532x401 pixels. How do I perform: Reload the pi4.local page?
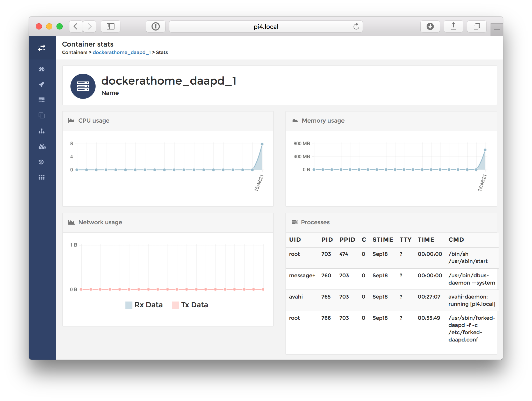pos(356,26)
